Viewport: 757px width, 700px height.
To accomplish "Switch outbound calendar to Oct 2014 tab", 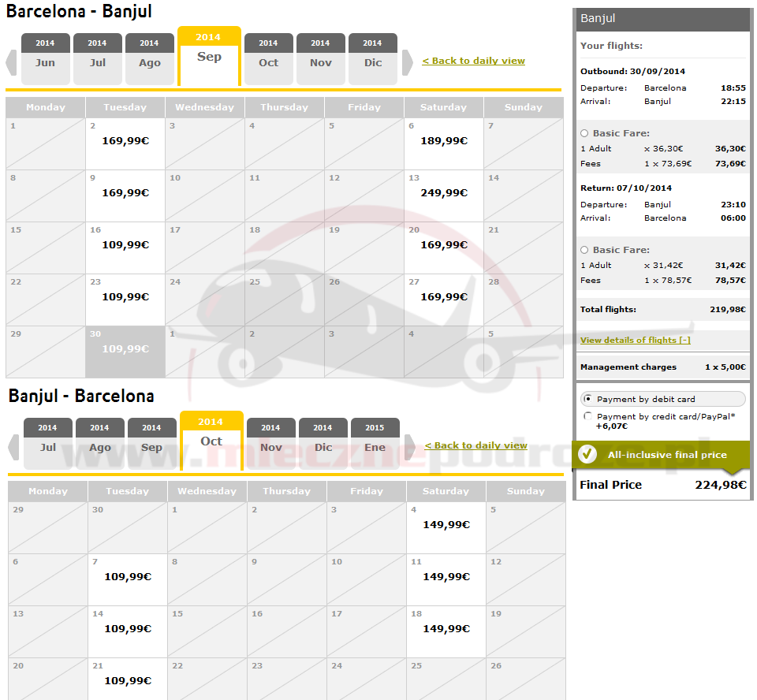I will pos(268,58).
